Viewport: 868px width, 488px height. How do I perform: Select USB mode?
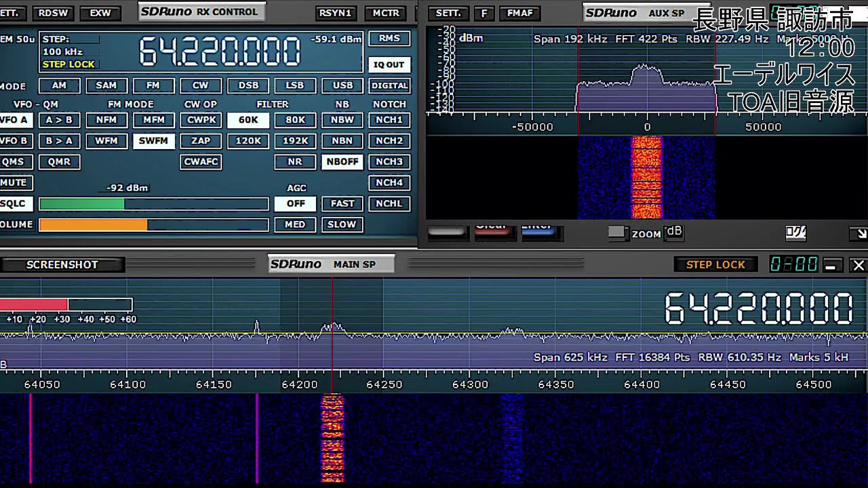[x=342, y=85]
